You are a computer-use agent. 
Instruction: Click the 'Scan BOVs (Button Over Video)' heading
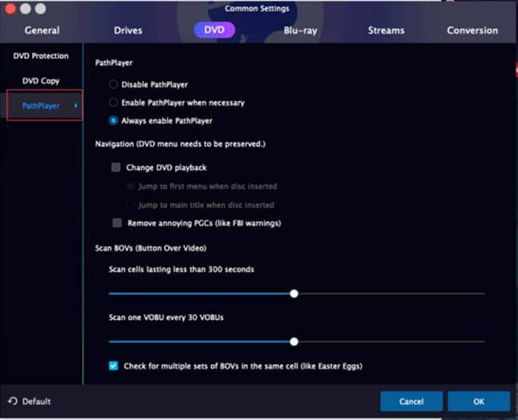[151, 248]
